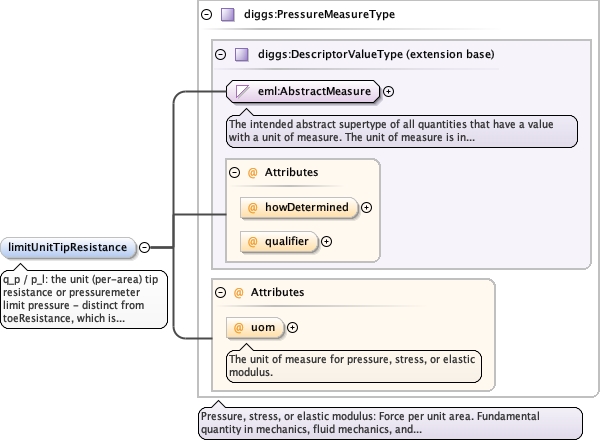Click the 'intended abstract supertype' annotation
The image size is (601, 443).
[x=402, y=131]
